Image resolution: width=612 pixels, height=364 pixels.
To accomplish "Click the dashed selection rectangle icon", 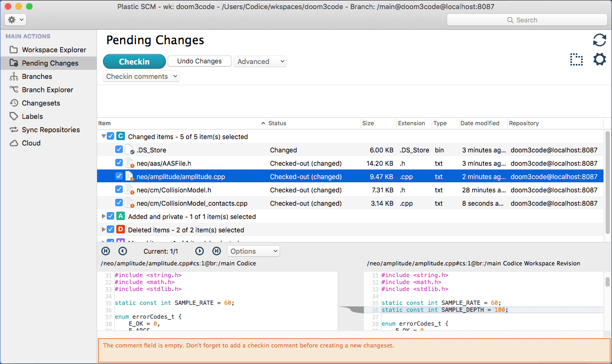I will click(576, 60).
